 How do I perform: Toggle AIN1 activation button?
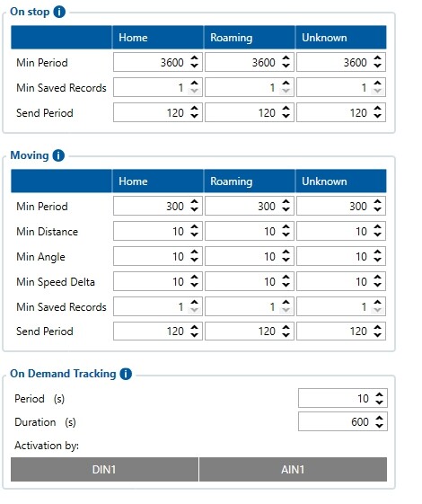(x=293, y=470)
